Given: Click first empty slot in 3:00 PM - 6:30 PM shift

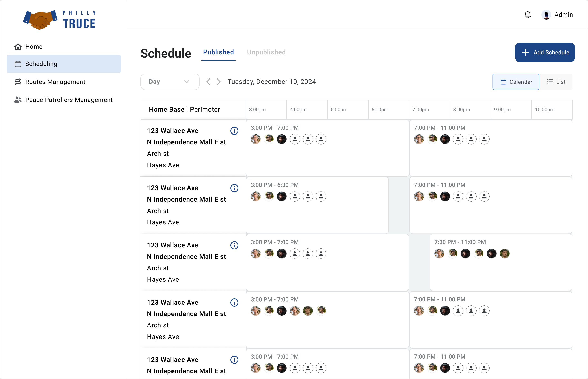Looking at the screenshot, I should coord(295,196).
